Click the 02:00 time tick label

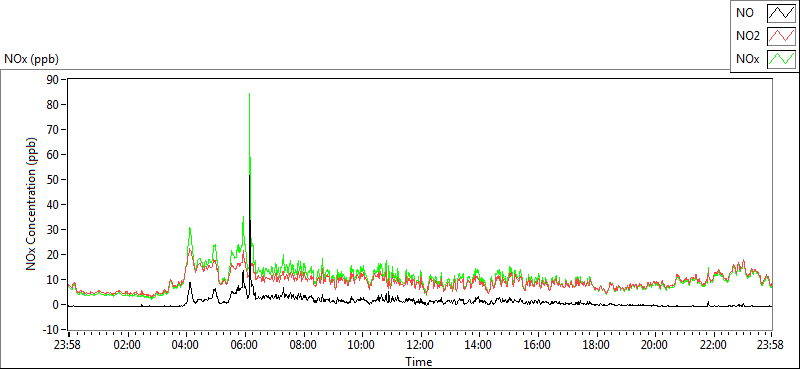(127, 344)
